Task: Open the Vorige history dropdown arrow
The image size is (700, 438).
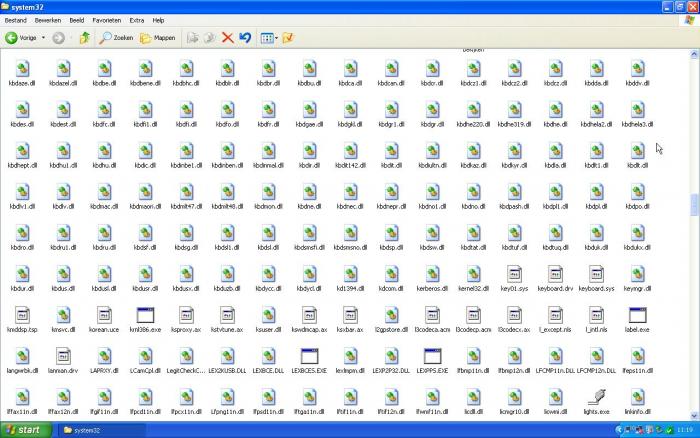Action: (43, 38)
